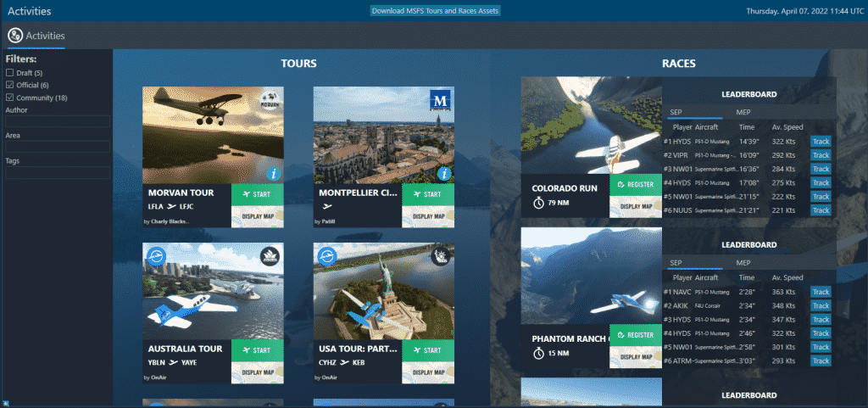
Task: Open Morvan Tour thumbnail image
Action: tap(213, 135)
